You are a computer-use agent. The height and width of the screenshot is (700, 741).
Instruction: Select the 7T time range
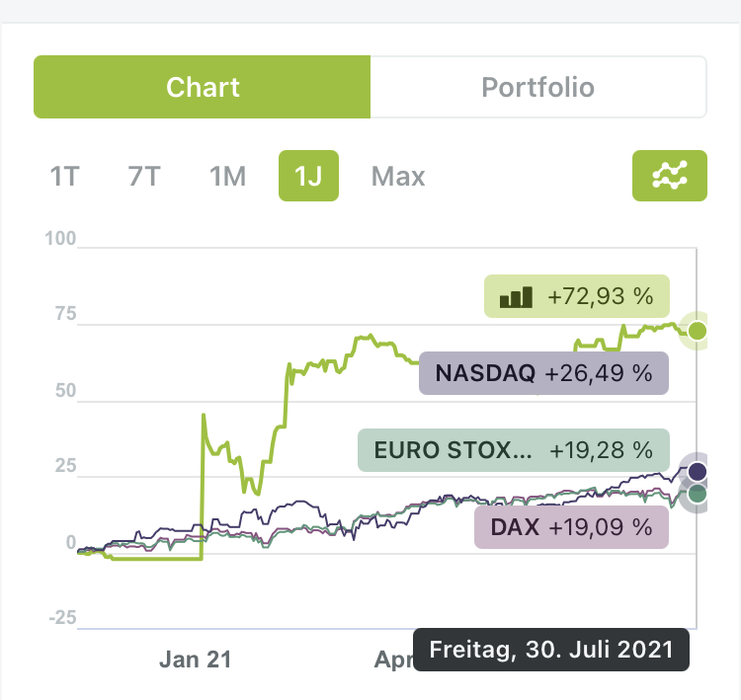point(144,177)
